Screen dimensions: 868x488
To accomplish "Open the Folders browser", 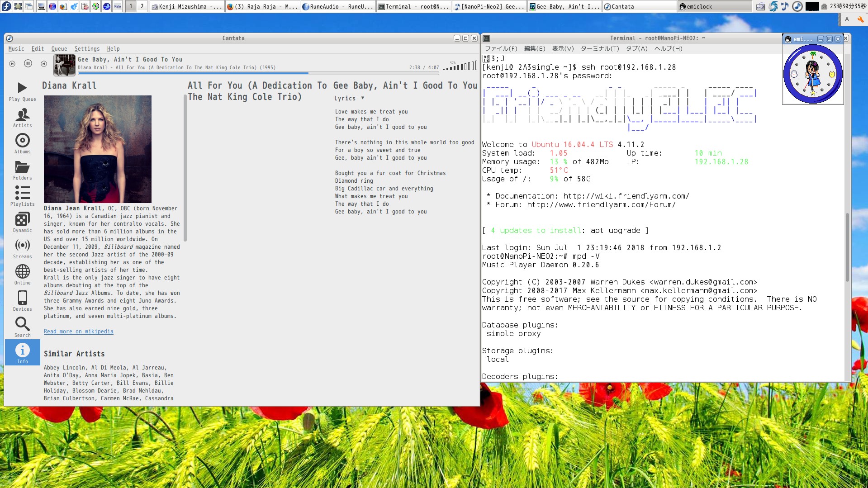I will (22, 170).
